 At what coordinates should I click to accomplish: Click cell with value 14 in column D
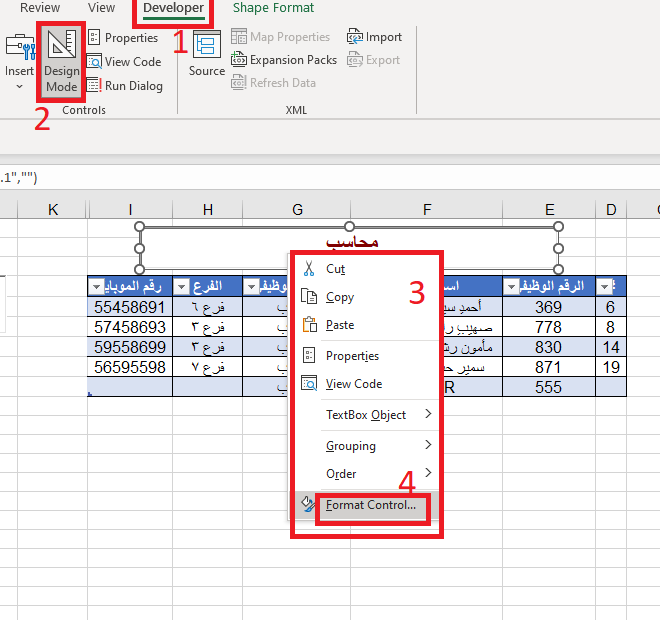[x=611, y=347]
